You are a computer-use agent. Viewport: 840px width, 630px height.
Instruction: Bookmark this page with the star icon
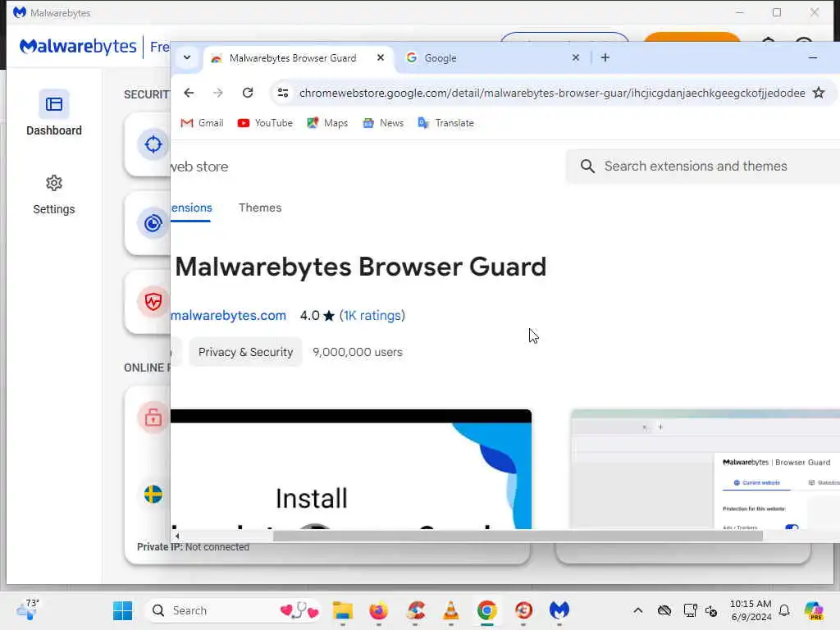tap(819, 93)
